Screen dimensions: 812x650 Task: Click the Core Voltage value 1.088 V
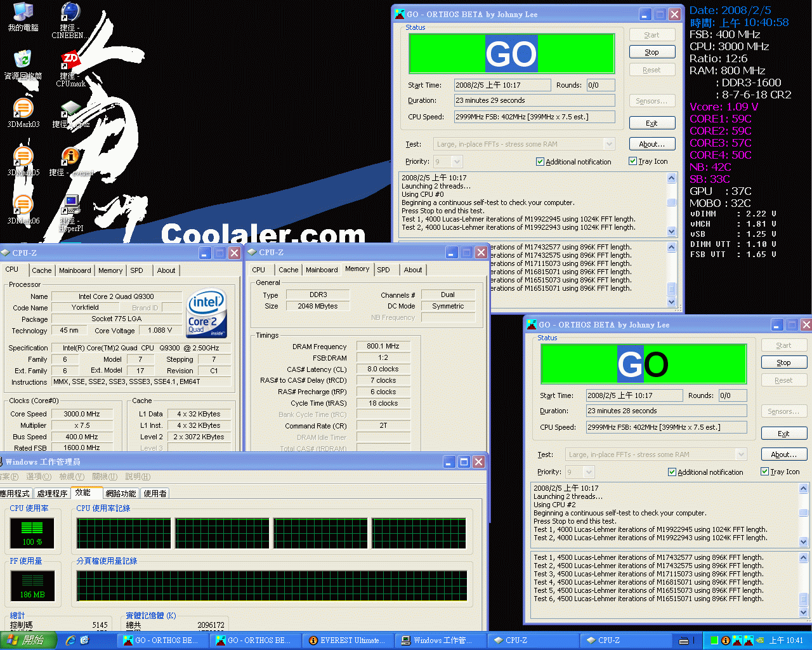tap(160, 330)
